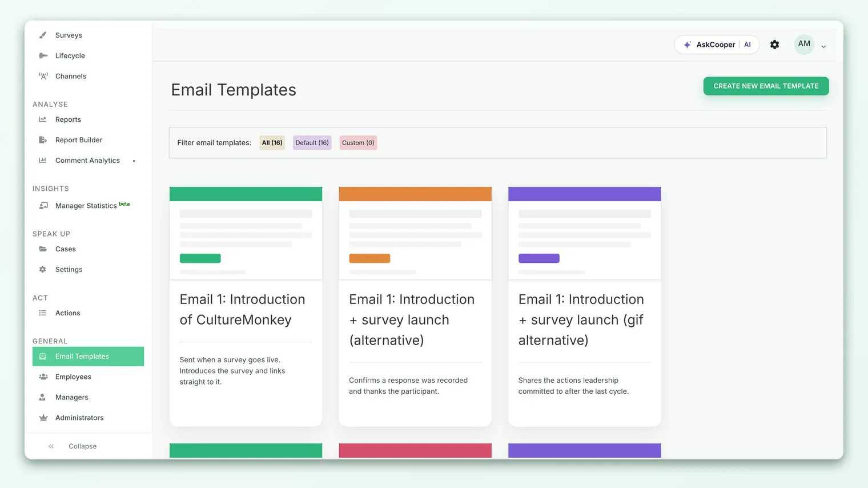Click text 'Confirms a response was recorded'
868x488 pixels.
click(x=408, y=381)
